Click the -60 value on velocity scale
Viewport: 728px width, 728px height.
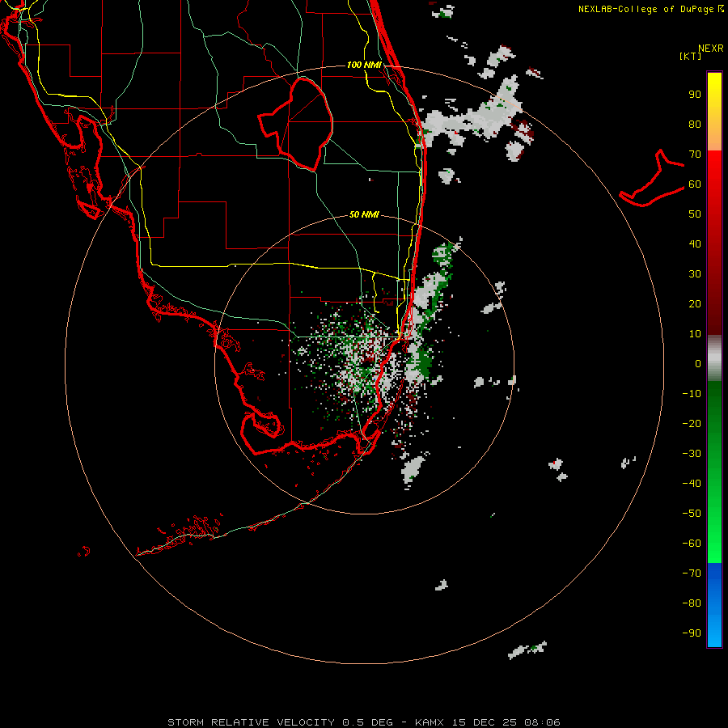click(692, 544)
